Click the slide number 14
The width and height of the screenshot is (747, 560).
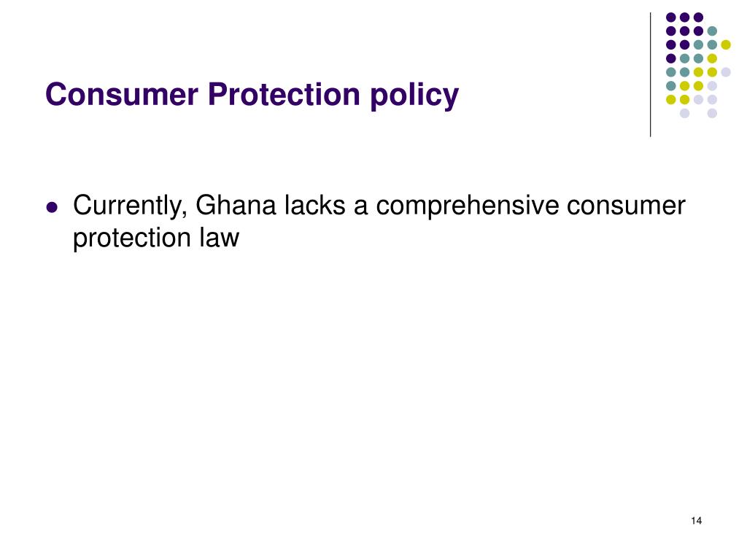696,521
